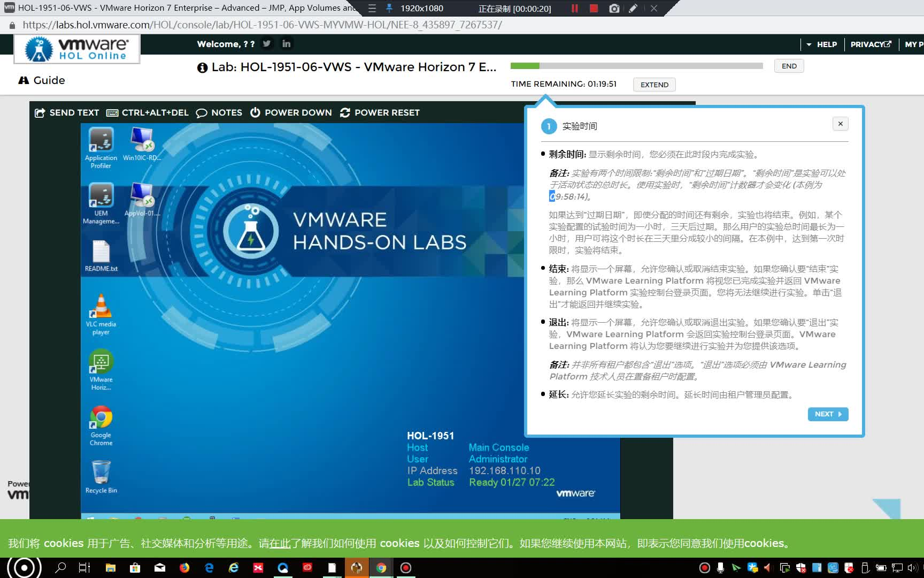
Task: Open the Application Profiler desktop icon
Action: tap(101, 148)
